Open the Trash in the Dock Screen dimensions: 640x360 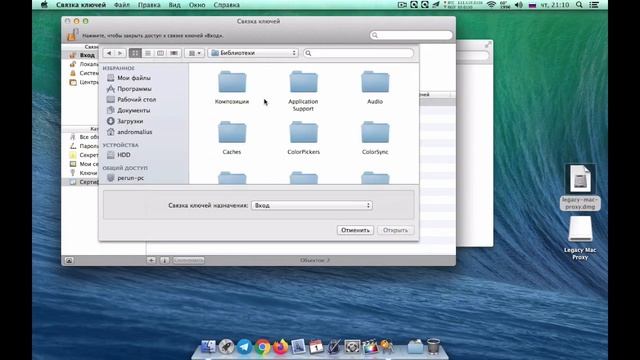click(433, 347)
